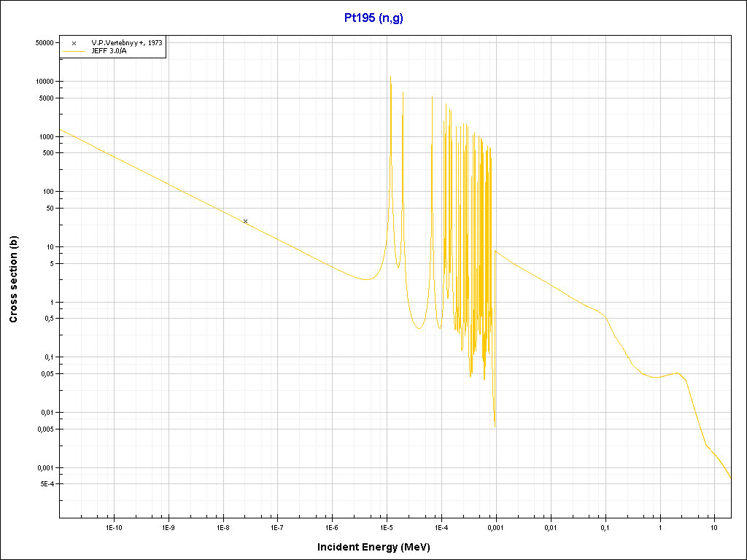The width and height of the screenshot is (747, 560).
Task: Click the yellow JEFF 3.0/A legend line sample
Action: point(74,51)
